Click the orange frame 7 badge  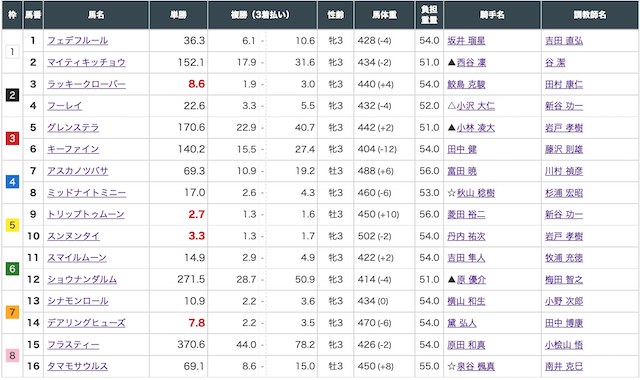coord(12,312)
